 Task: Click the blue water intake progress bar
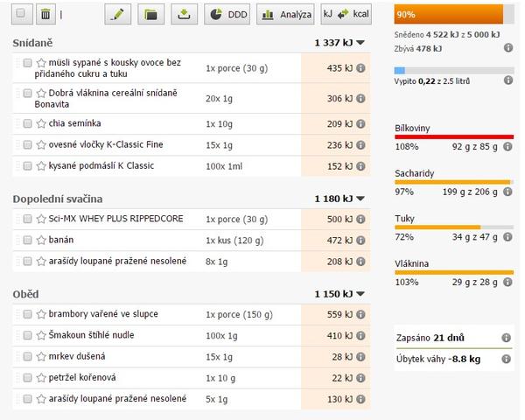pos(449,69)
